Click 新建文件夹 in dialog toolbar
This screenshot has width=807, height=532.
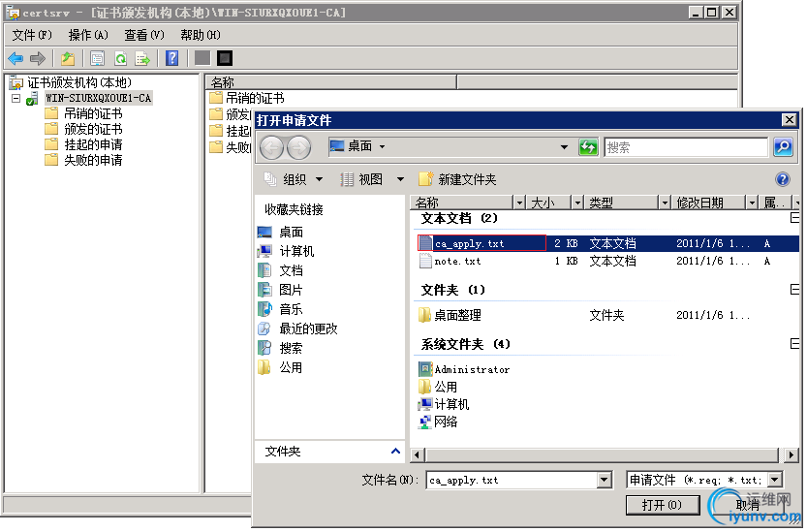click(x=457, y=179)
